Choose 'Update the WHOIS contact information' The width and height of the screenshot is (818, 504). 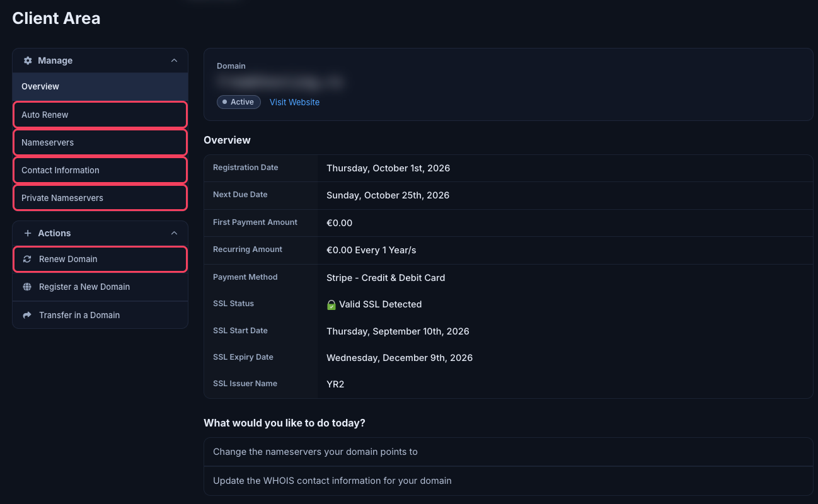point(509,481)
